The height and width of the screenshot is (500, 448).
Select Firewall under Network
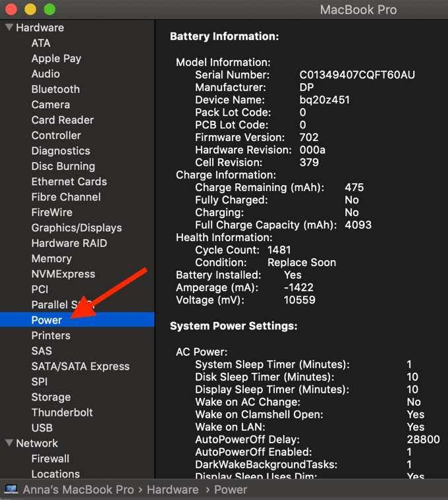click(x=50, y=458)
